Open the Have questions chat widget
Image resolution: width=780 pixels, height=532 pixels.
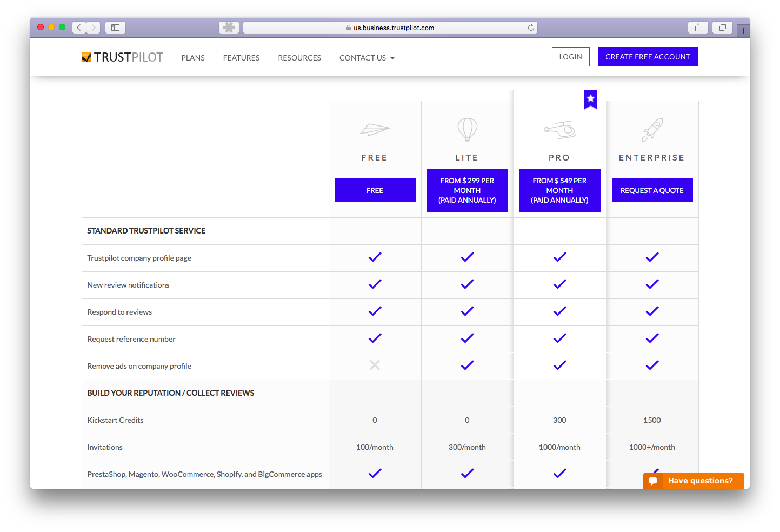(x=694, y=481)
